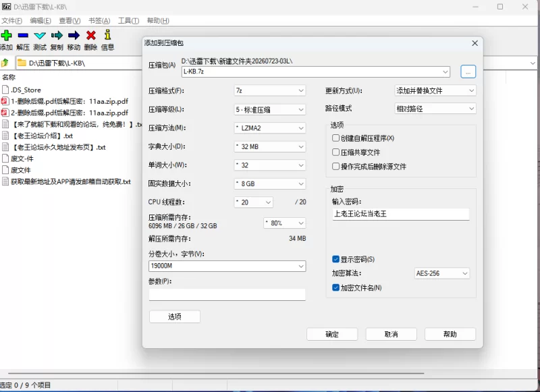
Task: Click the main window horizontal scrollbar
Action: pos(216,373)
